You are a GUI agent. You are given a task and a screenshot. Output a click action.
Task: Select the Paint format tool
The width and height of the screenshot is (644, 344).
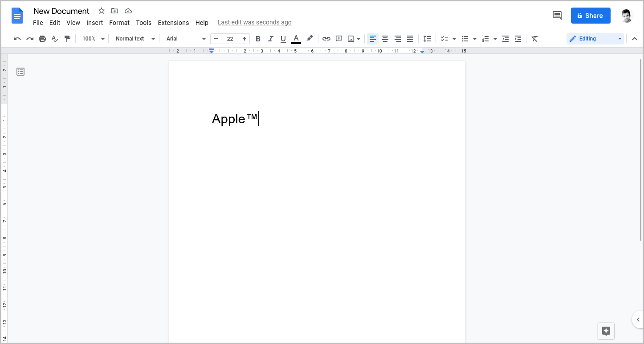pos(67,39)
